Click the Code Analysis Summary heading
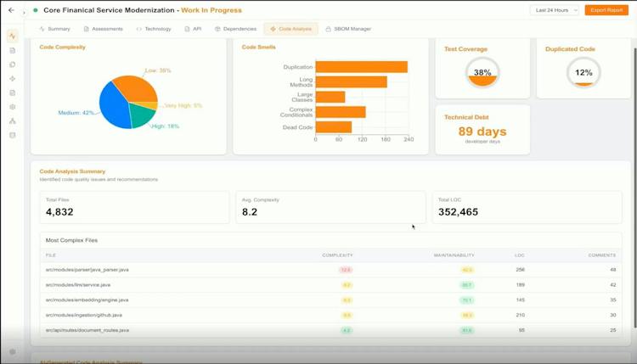The height and width of the screenshot is (364, 637). [72, 171]
